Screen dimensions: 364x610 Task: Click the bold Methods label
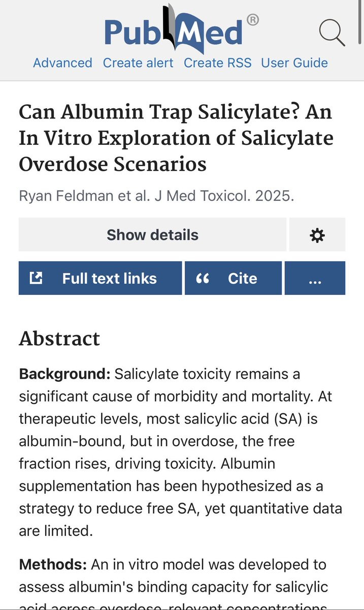pos(53,565)
